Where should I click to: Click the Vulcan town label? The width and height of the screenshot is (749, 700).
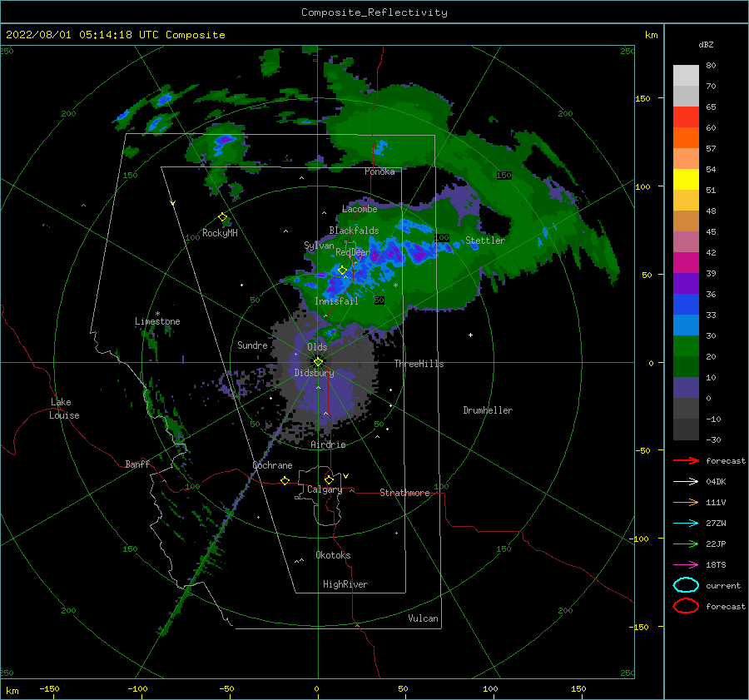pos(423,618)
